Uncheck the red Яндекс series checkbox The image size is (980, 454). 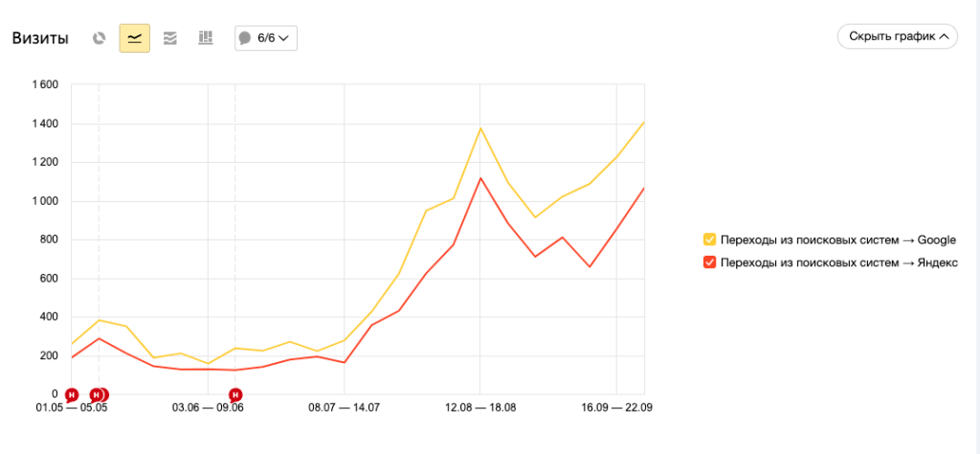click(x=709, y=262)
